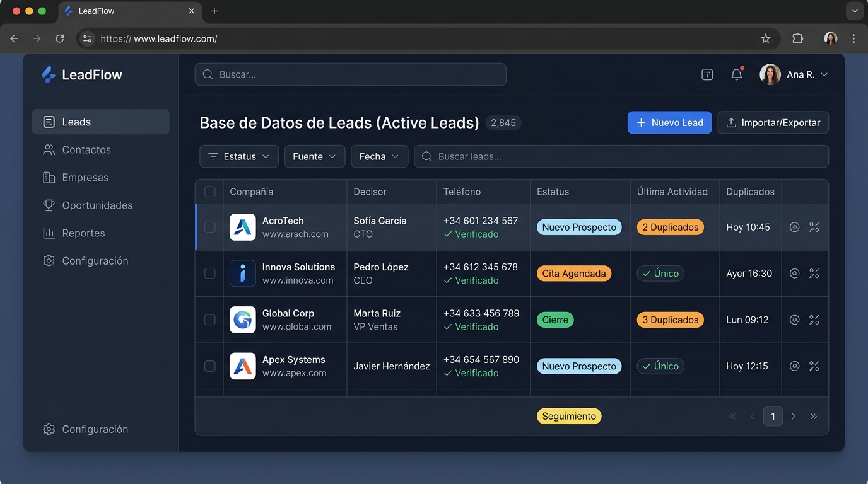The height and width of the screenshot is (484, 868).
Task: Click the Última Actividad column header
Action: click(x=672, y=192)
